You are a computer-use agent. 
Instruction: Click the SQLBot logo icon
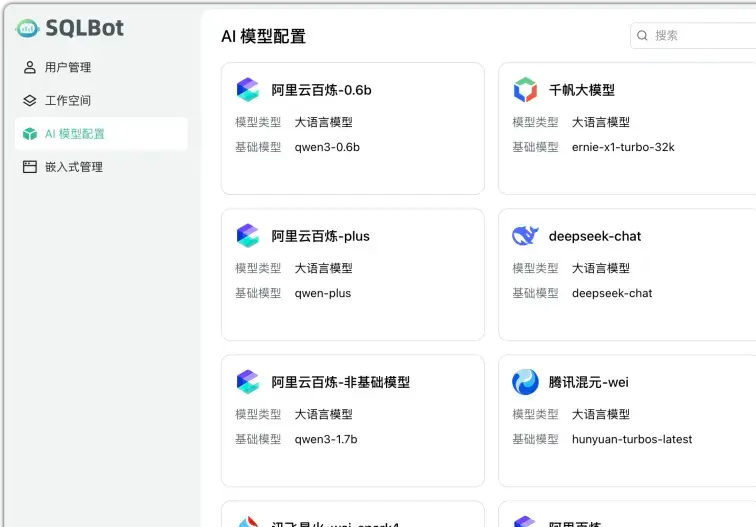pyautogui.click(x=27, y=28)
